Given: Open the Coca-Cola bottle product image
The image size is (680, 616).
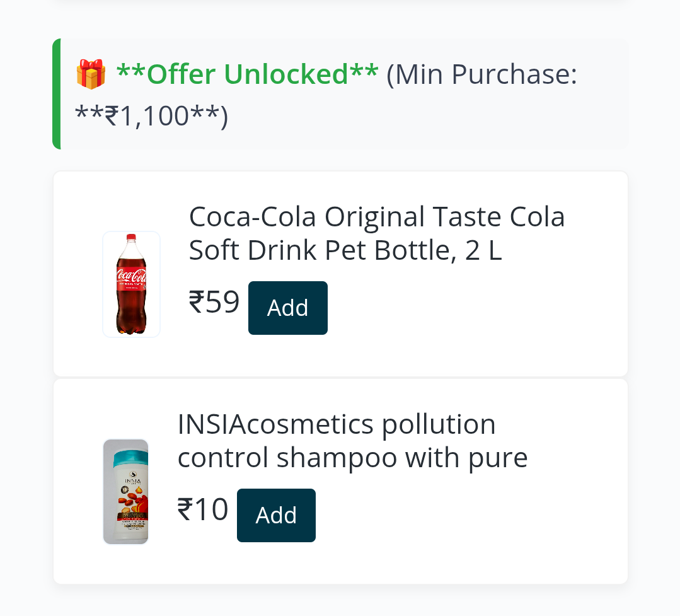Looking at the screenshot, I should (131, 284).
